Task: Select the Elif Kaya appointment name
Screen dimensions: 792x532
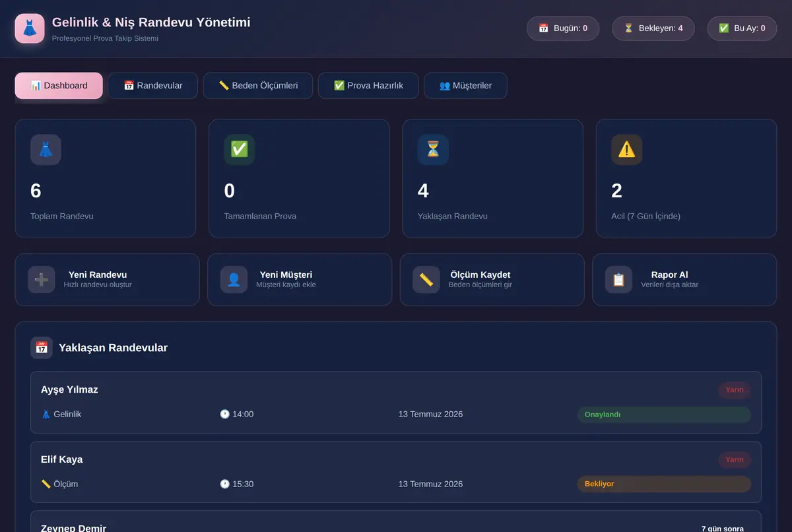Action: 62,459
